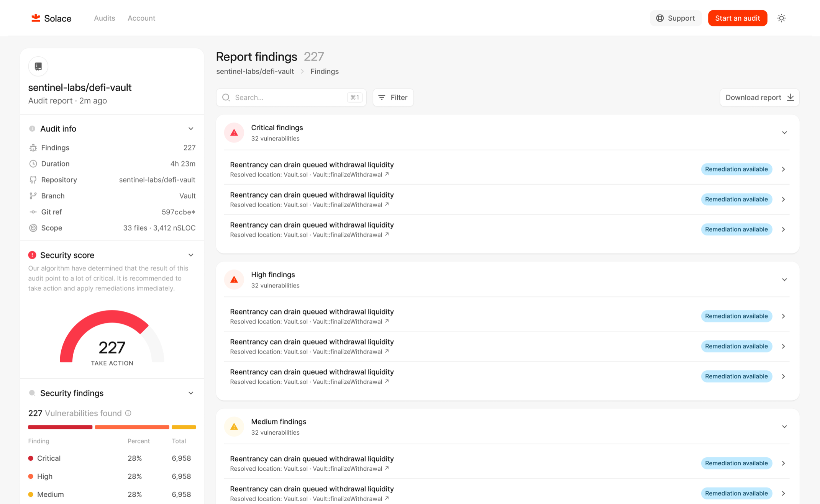The width and height of the screenshot is (820, 504).
Task: Click the orange High segment of vulnerabilities bar
Action: tap(132, 427)
